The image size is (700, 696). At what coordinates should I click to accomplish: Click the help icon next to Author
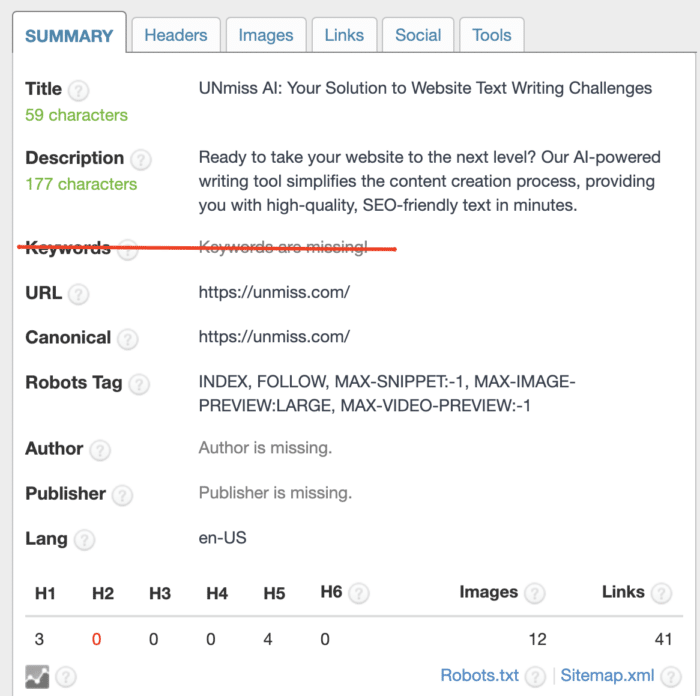(100, 450)
